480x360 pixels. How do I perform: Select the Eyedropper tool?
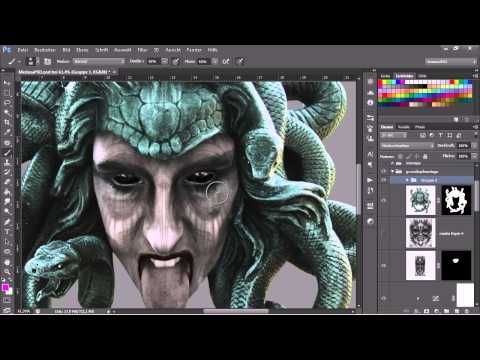click(7, 132)
